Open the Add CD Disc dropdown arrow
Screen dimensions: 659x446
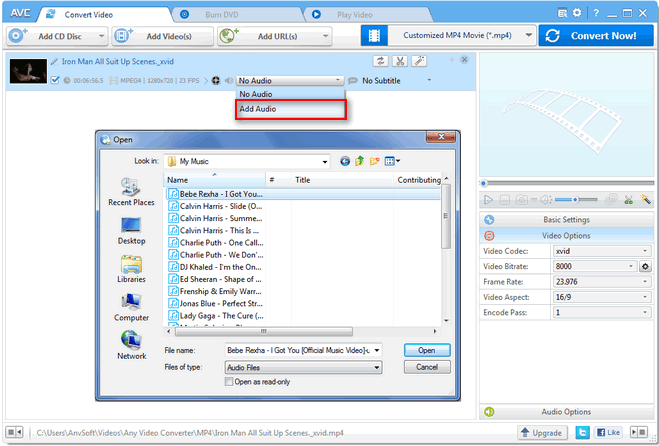(x=101, y=36)
